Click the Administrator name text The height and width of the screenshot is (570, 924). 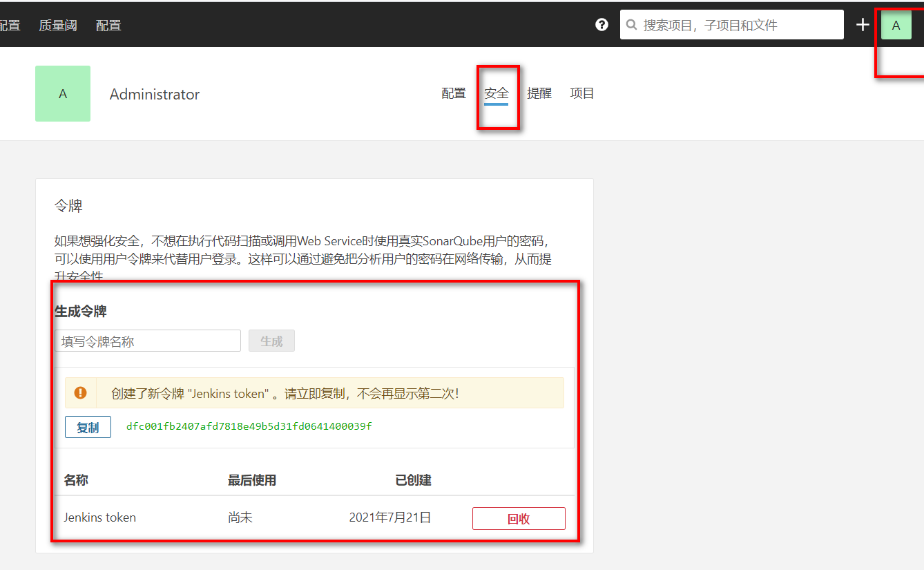pos(155,95)
